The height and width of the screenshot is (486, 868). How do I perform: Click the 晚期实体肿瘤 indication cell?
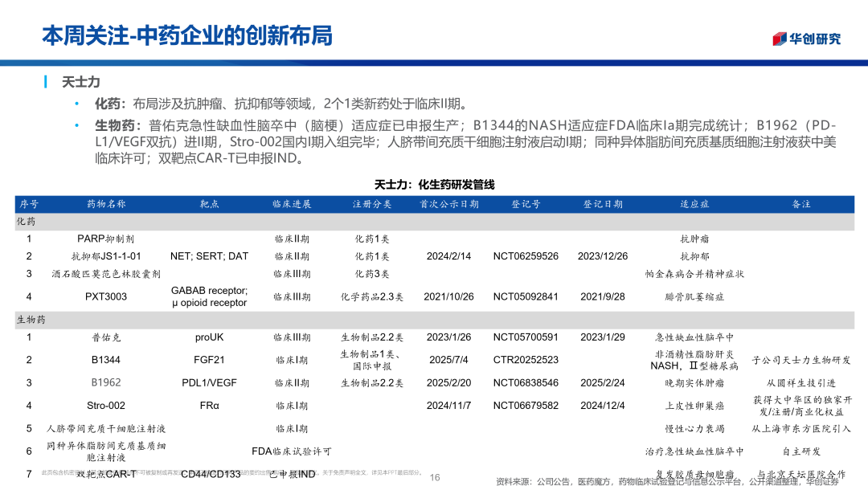(694, 383)
